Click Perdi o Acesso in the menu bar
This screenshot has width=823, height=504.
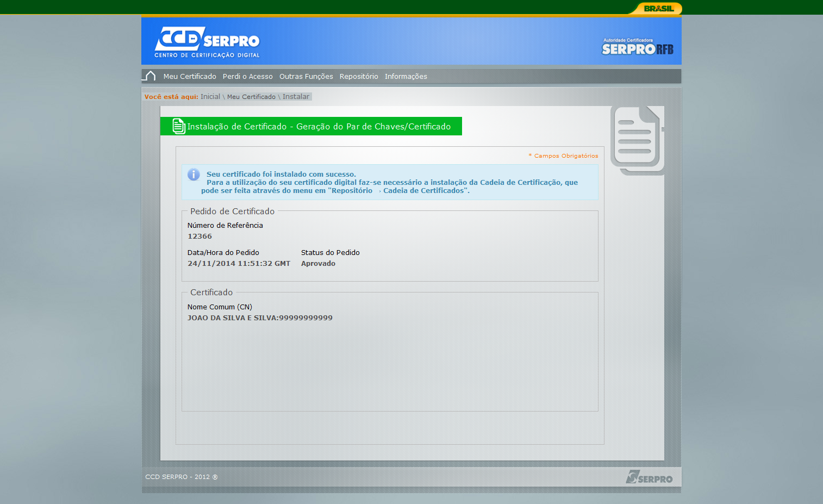[x=247, y=76]
